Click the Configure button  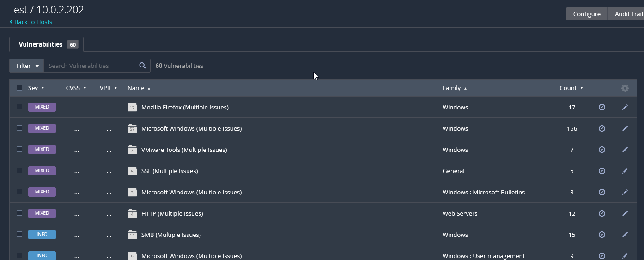[x=587, y=14]
